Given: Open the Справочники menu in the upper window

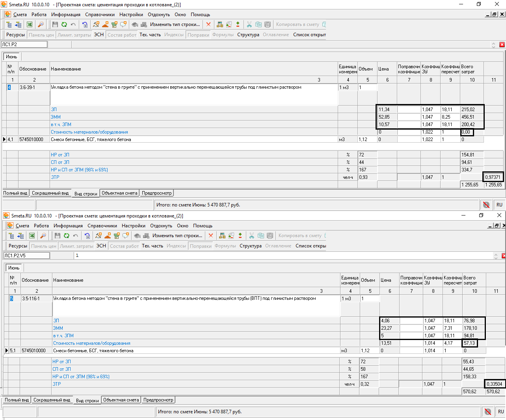Looking at the screenshot, I should tap(100, 15).
